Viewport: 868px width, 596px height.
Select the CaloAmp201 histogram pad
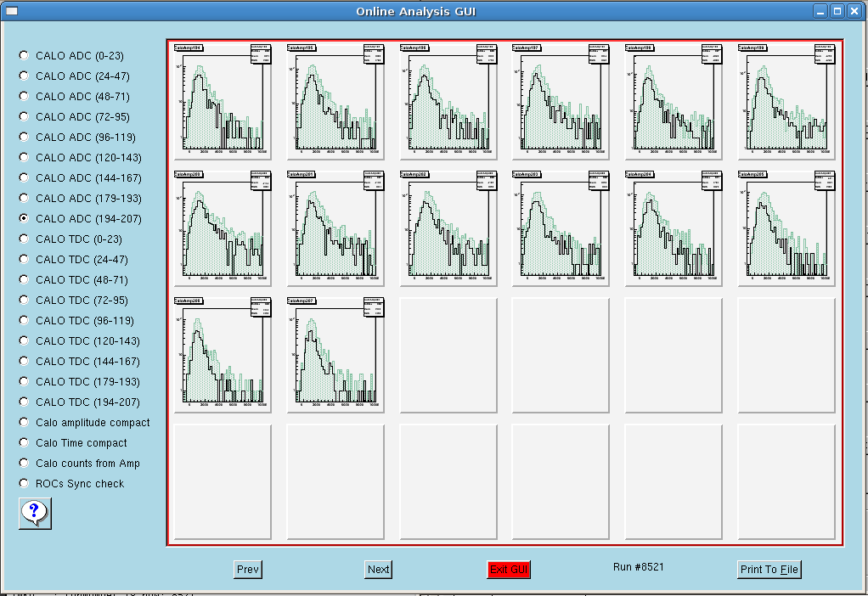[x=335, y=228]
